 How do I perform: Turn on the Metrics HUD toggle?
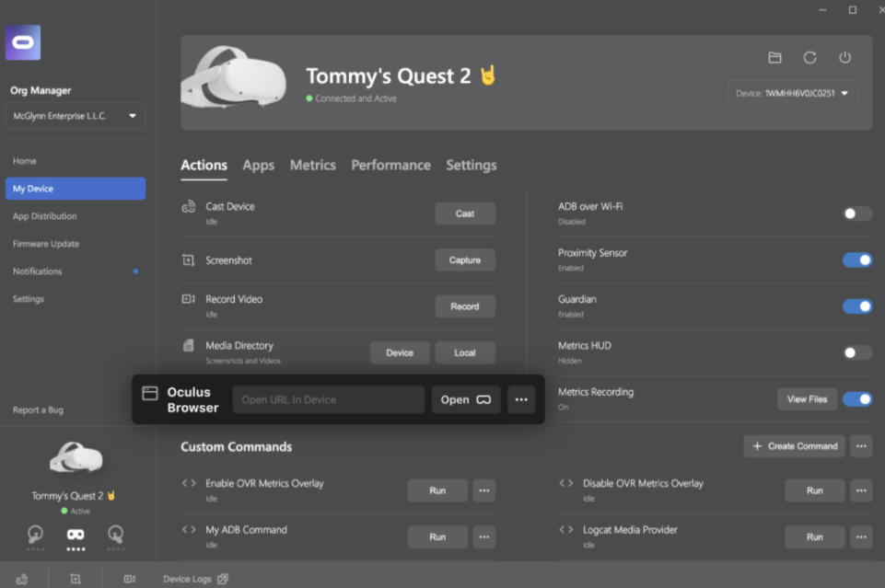point(856,352)
